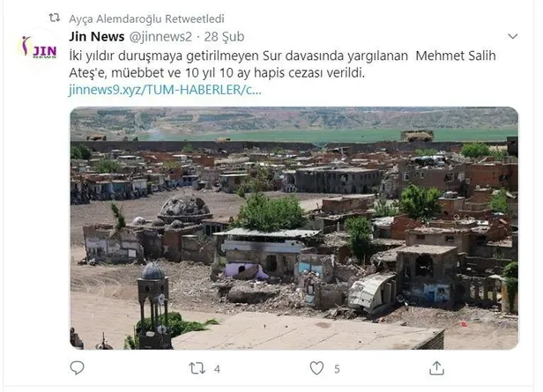Click the small retweeted-by arrows icon
This screenshot has height=392, width=543.
(55, 18)
